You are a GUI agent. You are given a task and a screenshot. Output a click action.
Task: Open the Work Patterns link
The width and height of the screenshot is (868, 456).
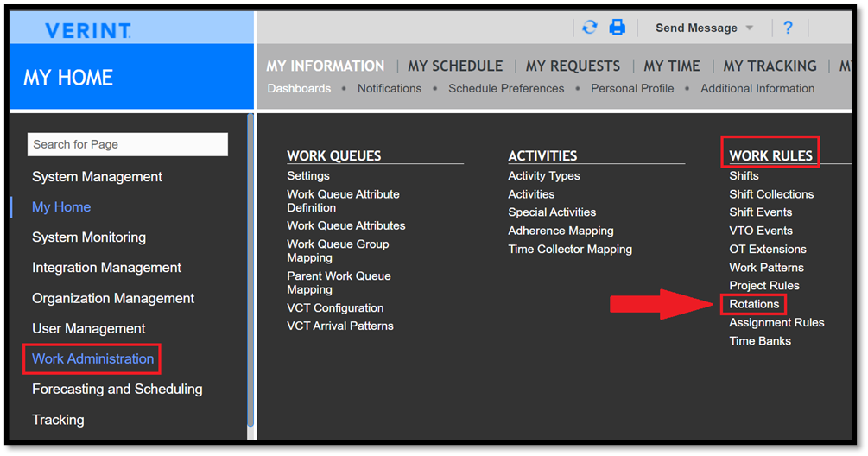(766, 268)
